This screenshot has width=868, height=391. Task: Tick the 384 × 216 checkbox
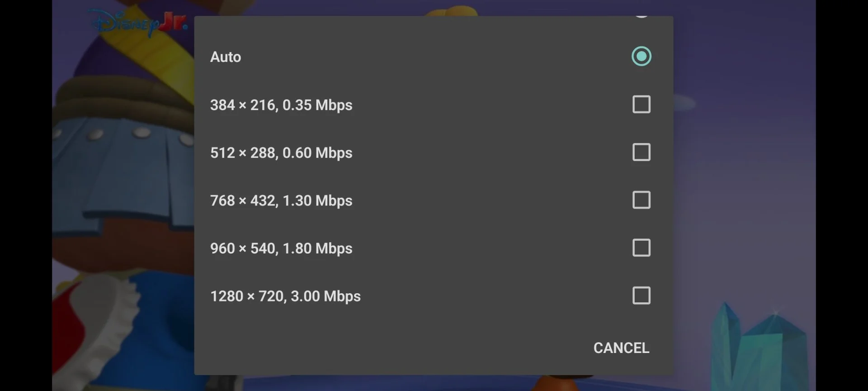click(x=641, y=105)
